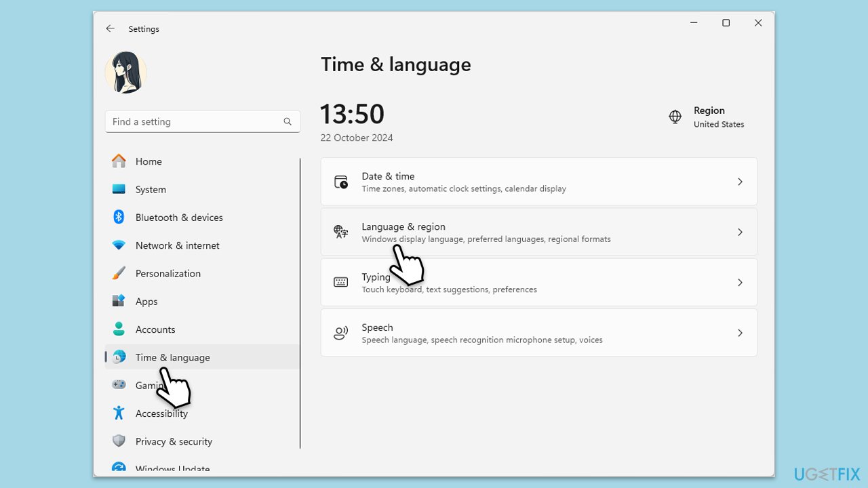Click the Time & language globe icon
Viewport: 868px width, 488px height.
(x=119, y=357)
